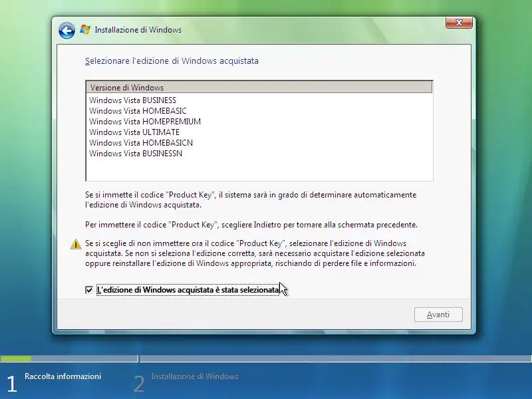This screenshot has width=532, height=399.
Task: Click the installation progress bar
Action: coord(266,358)
